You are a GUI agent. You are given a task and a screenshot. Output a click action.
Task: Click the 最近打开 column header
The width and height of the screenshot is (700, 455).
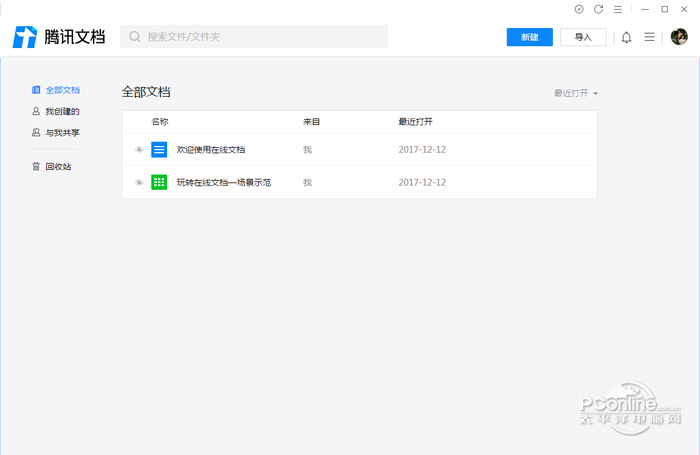[x=416, y=121]
